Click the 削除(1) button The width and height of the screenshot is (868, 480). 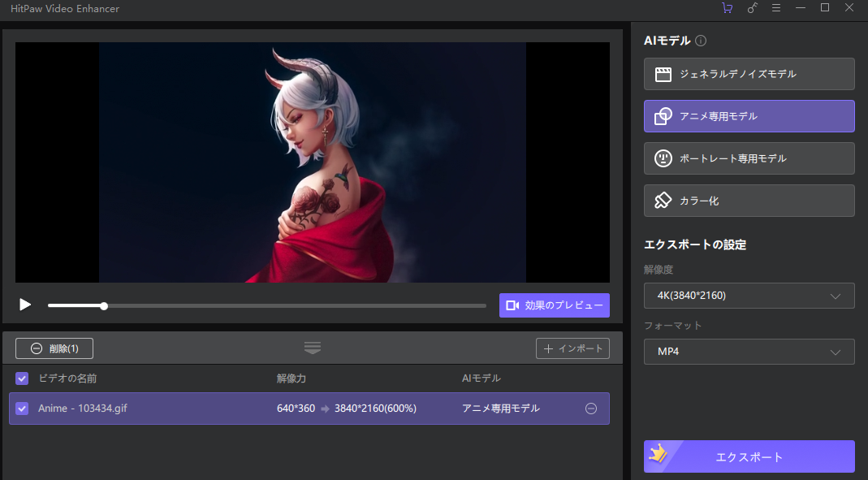pos(54,348)
